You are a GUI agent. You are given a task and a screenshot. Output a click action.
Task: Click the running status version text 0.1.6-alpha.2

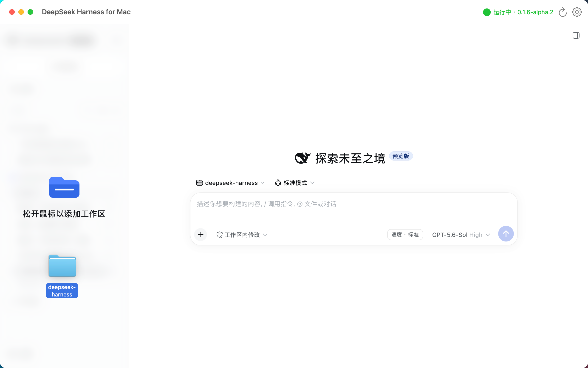(535, 12)
